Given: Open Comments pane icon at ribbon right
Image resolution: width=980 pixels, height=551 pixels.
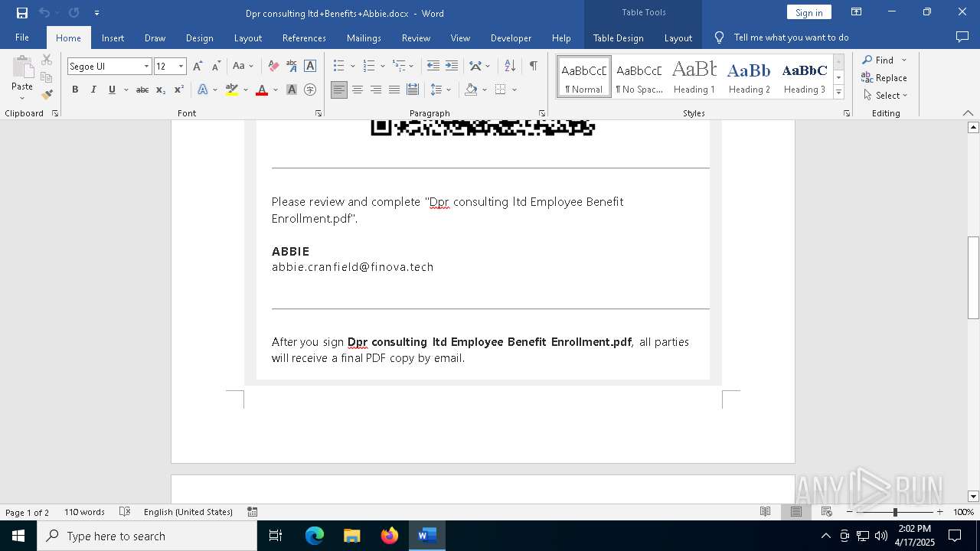Looking at the screenshot, I should (962, 37).
